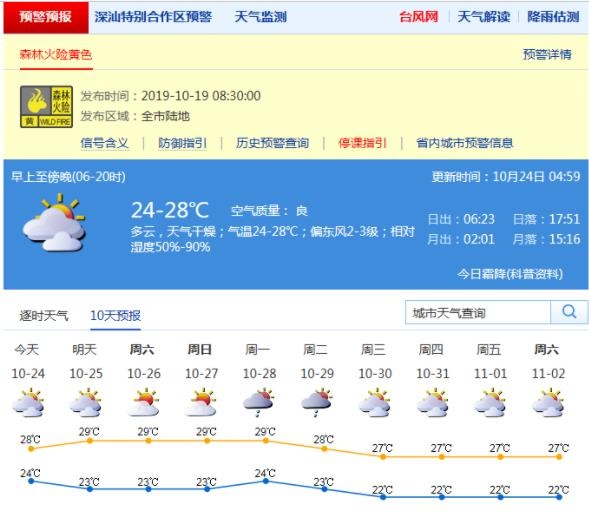Click the 10-29 rain cloud icon
The image size is (589, 513).
(x=317, y=403)
